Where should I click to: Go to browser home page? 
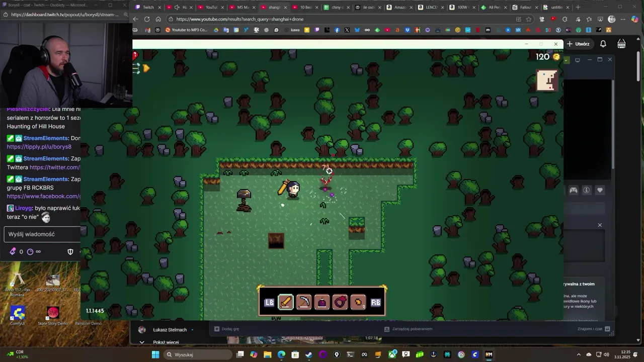(158, 19)
